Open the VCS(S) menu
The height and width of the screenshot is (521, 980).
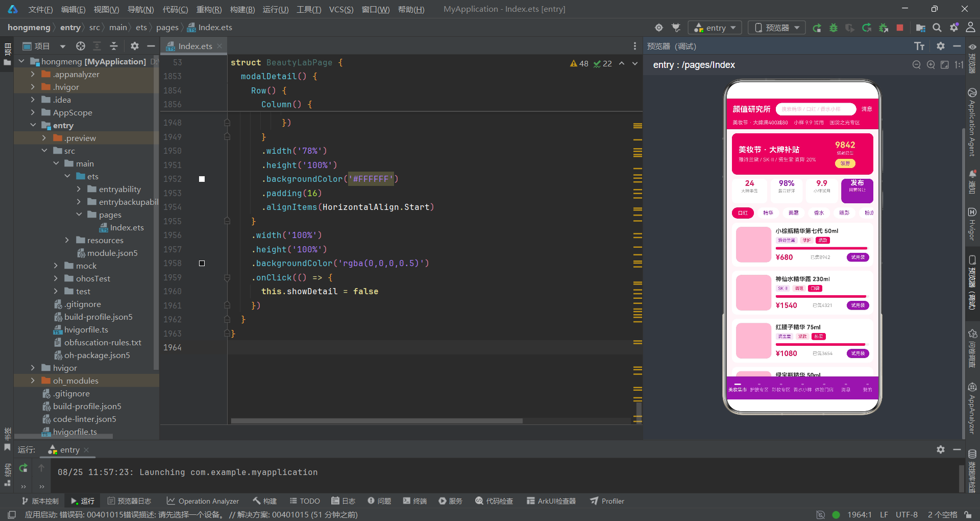tap(341, 9)
